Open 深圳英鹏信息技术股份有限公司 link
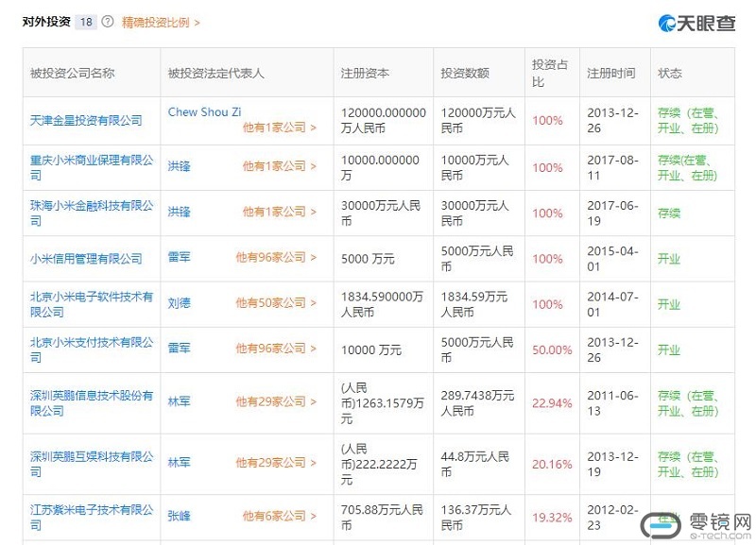The height and width of the screenshot is (545, 756). (x=91, y=403)
